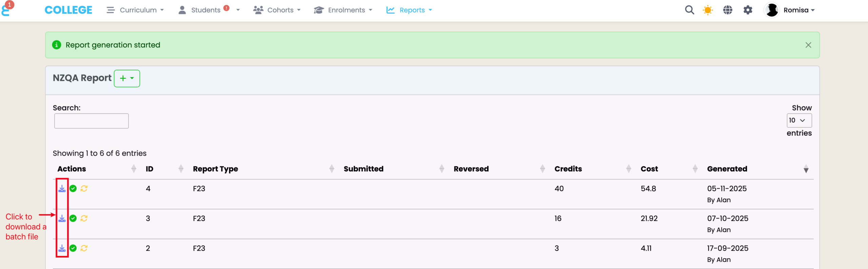Download batch file for report ID 3
The image size is (868, 269).
62,218
